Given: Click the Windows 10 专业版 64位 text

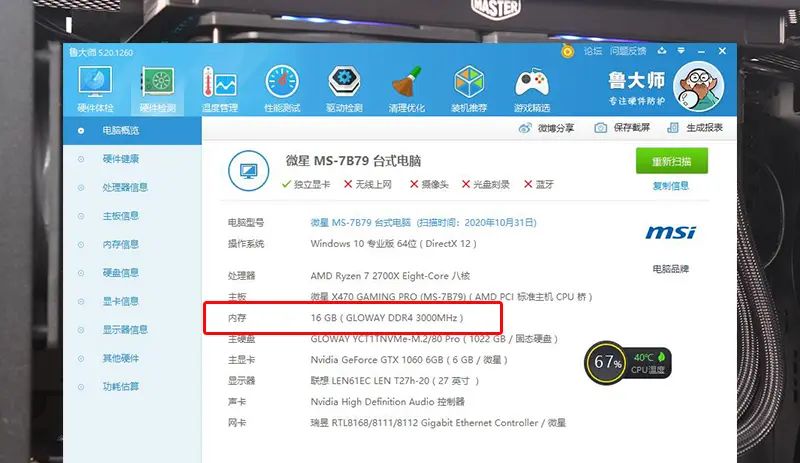Looking at the screenshot, I should coord(393,243).
